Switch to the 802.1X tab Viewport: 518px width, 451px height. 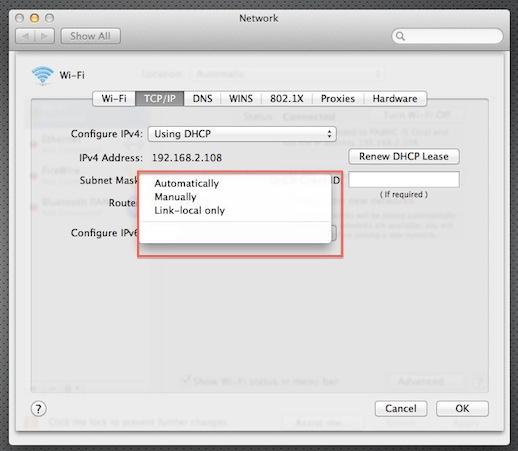(287, 99)
